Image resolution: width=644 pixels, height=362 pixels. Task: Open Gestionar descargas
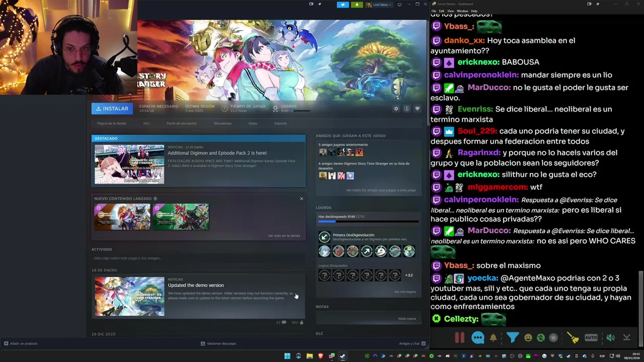[218, 343]
